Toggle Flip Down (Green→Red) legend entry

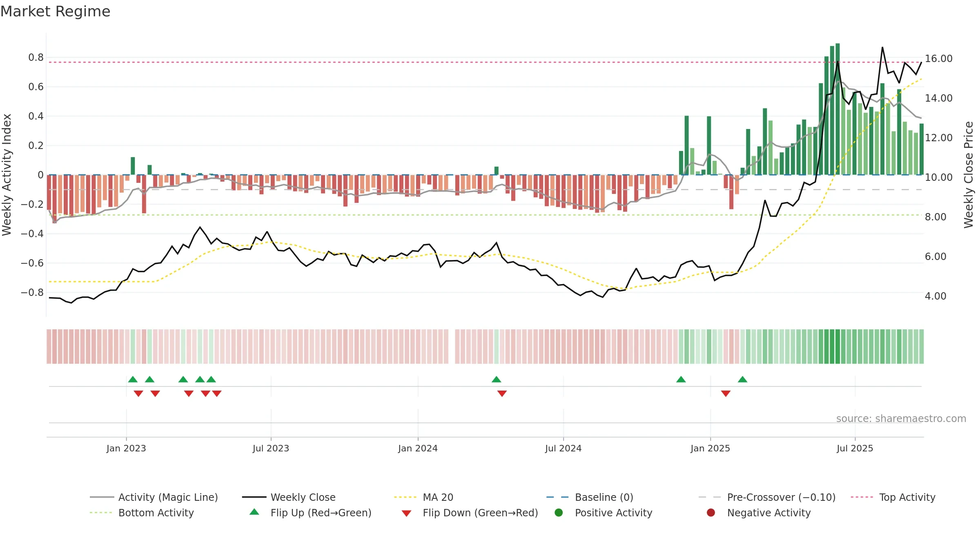click(x=470, y=513)
